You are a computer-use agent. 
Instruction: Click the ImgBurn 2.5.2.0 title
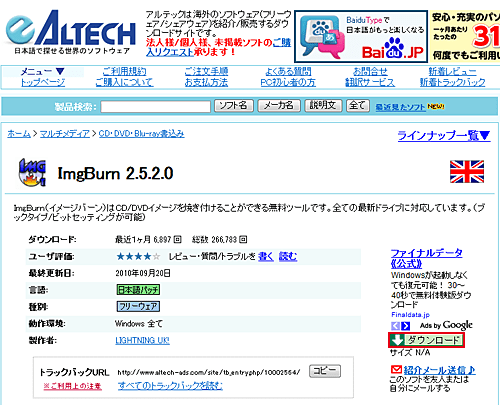pos(115,173)
